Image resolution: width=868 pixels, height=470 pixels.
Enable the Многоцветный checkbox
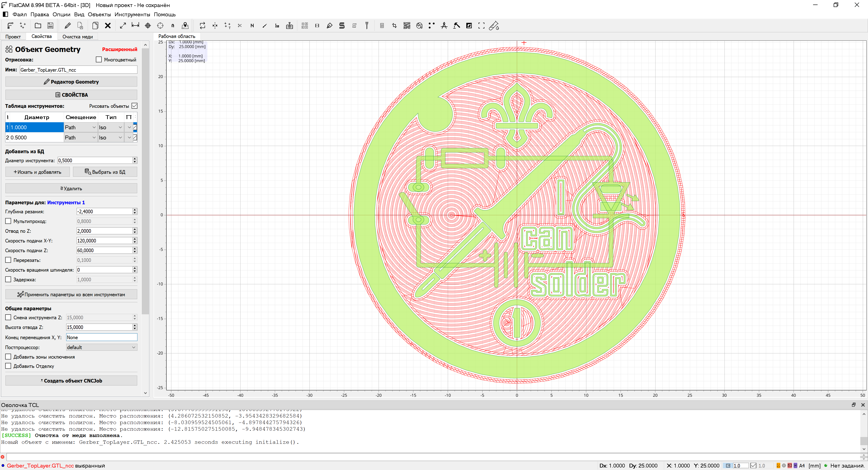tap(99, 60)
